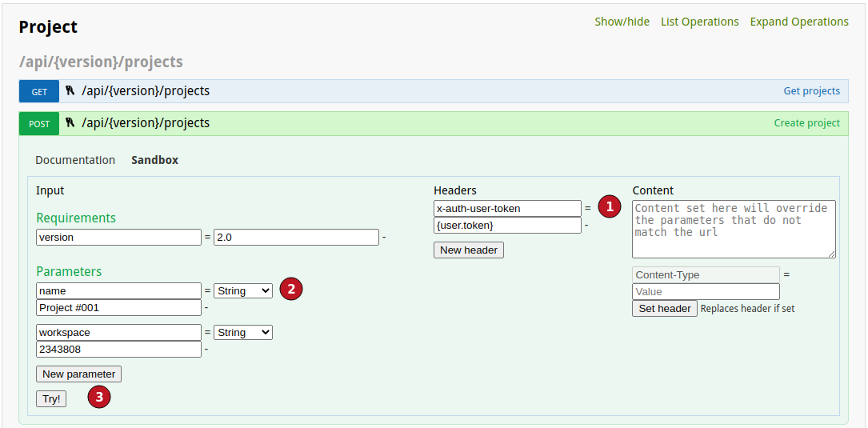This screenshot has width=868, height=428.
Task: Click the name parameter key field
Action: (x=118, y=290)
